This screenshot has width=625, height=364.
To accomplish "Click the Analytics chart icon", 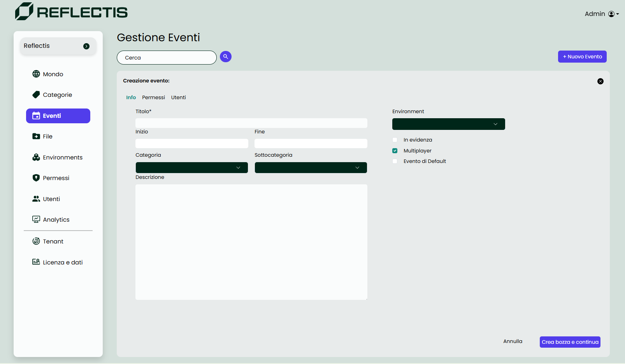I will [36, 219].
